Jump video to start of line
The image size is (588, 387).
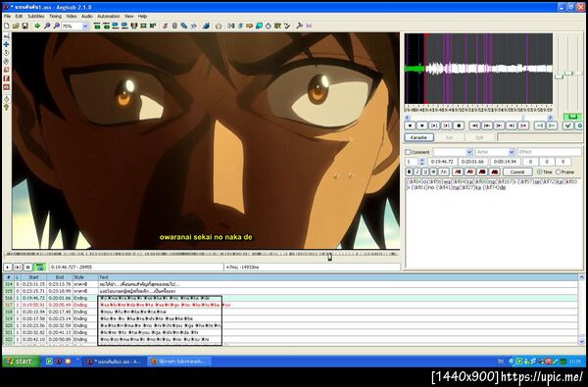click(x=97, y=25)
